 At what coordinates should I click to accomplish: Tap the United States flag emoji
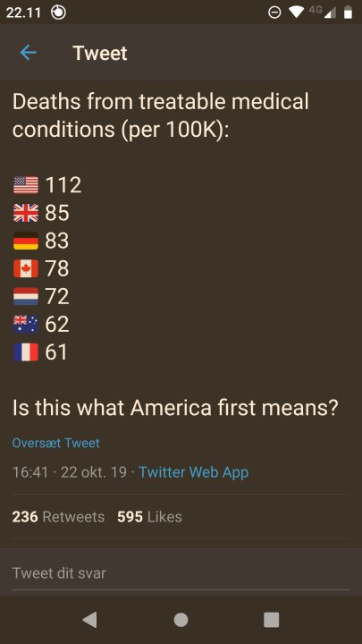pos(26,185)
